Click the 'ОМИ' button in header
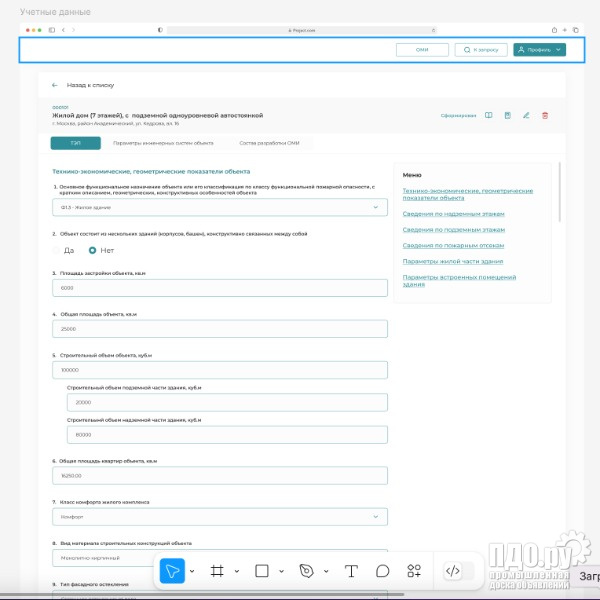This screenshot has height=600, width=600. tap(422, 49)
